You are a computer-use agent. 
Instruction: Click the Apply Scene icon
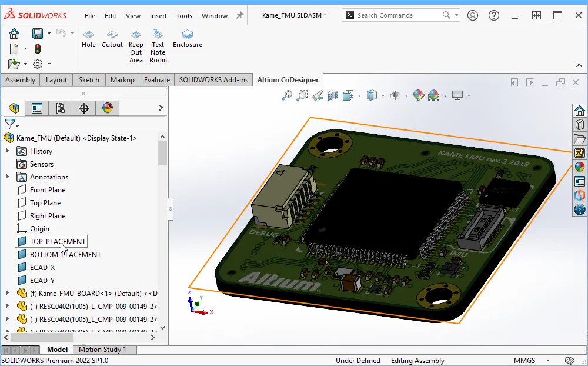coord(434,95)
